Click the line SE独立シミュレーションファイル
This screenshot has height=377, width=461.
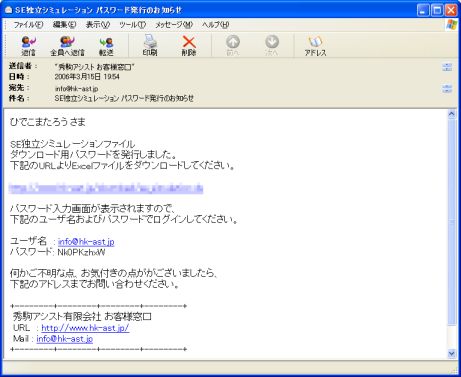point(73,144)
